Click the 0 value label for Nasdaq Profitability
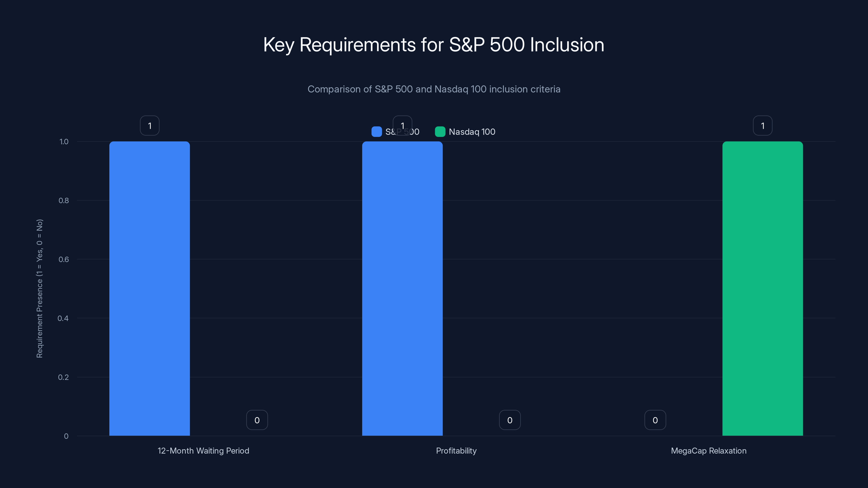This screenshot has height=488, width=868. tap(510, 420)
